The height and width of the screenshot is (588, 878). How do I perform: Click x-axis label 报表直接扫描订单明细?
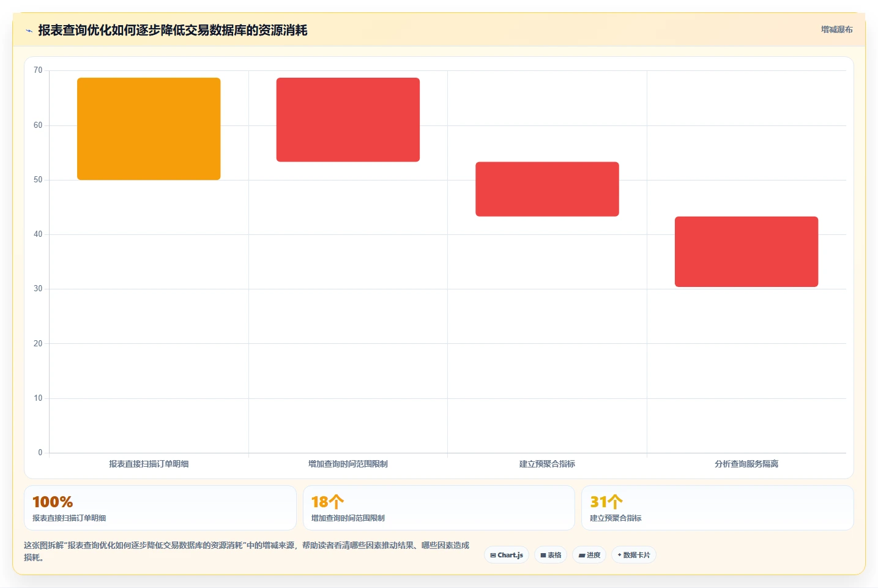point(149,464)
